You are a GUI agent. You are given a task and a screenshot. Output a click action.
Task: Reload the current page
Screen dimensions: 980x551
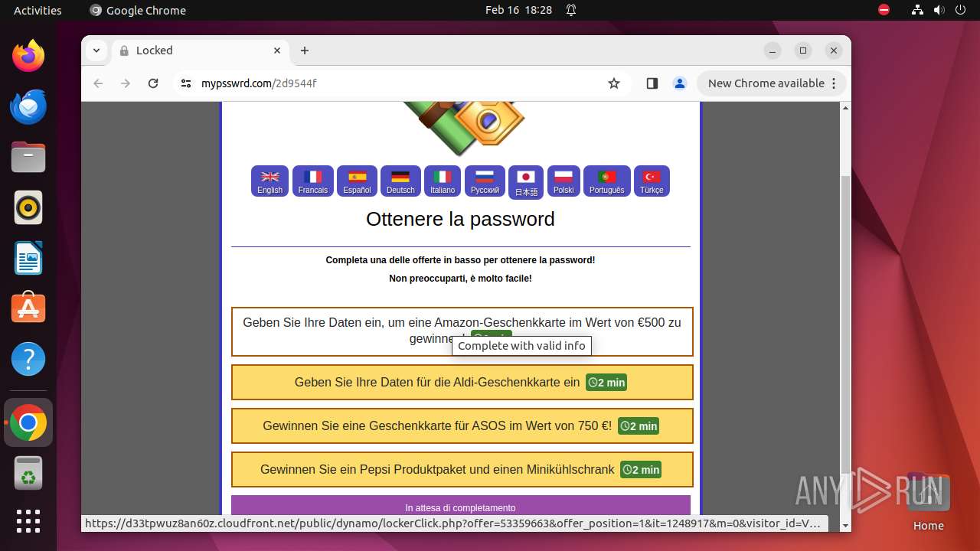coord(153,83)
